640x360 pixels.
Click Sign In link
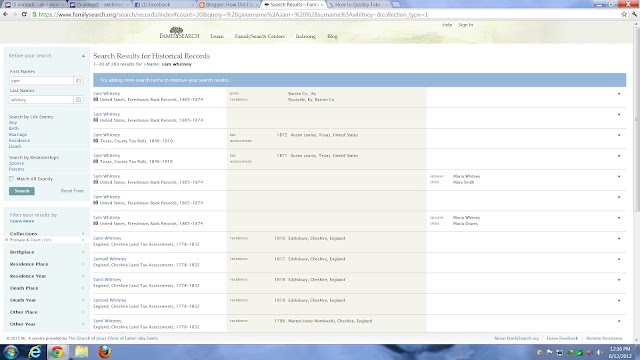[465, 25]
